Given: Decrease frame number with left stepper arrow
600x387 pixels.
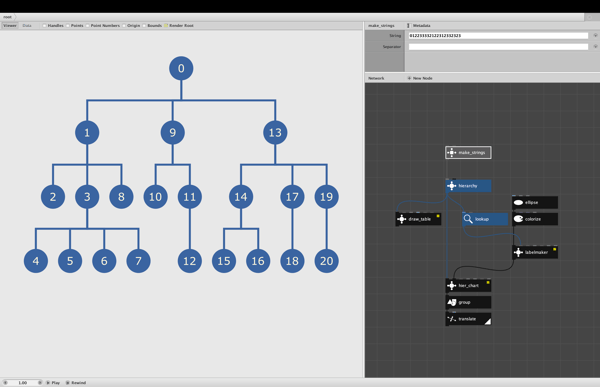Looking at the screenshot, I should coord(5,382).
